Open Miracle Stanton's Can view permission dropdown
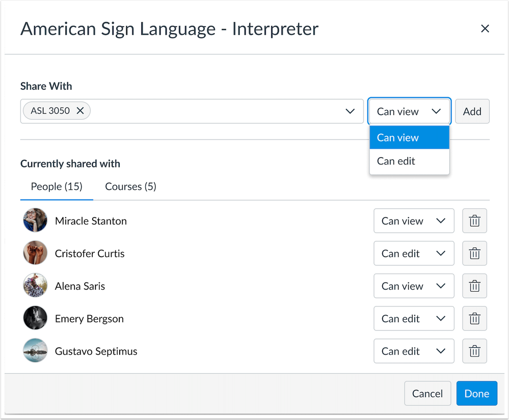Viewport: 509px width, 420px height. tap(414, 221)
